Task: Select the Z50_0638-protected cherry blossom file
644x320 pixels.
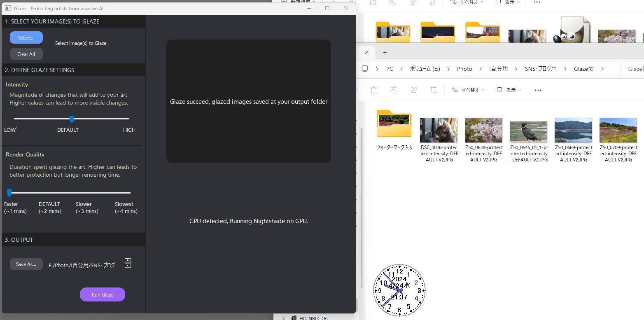Action: (483, 140)
